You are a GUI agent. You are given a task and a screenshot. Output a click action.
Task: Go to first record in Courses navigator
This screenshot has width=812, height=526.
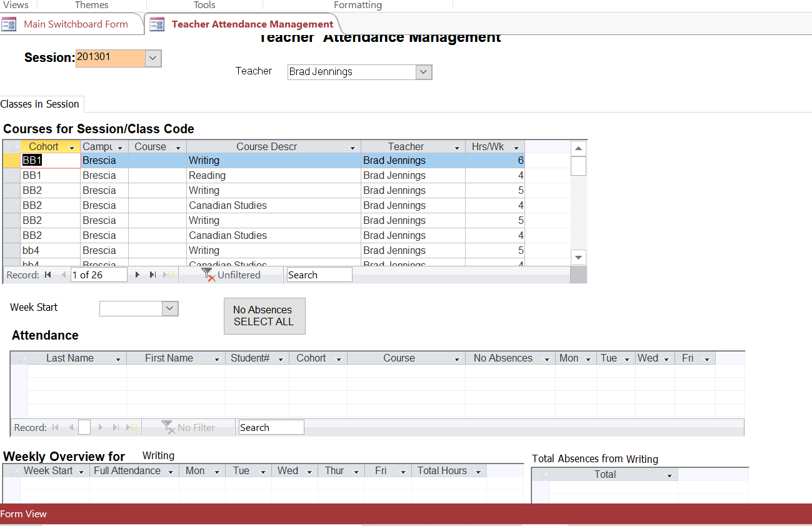[48, 275]
